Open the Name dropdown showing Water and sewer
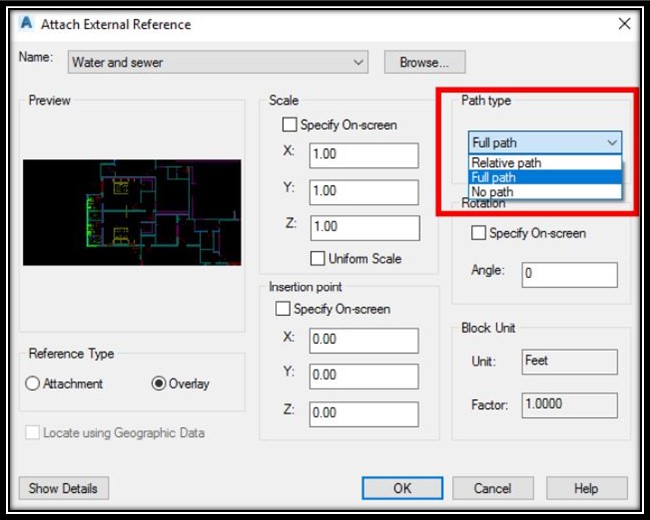The width and height of the screenshot is (650, 520). point(218,62)
